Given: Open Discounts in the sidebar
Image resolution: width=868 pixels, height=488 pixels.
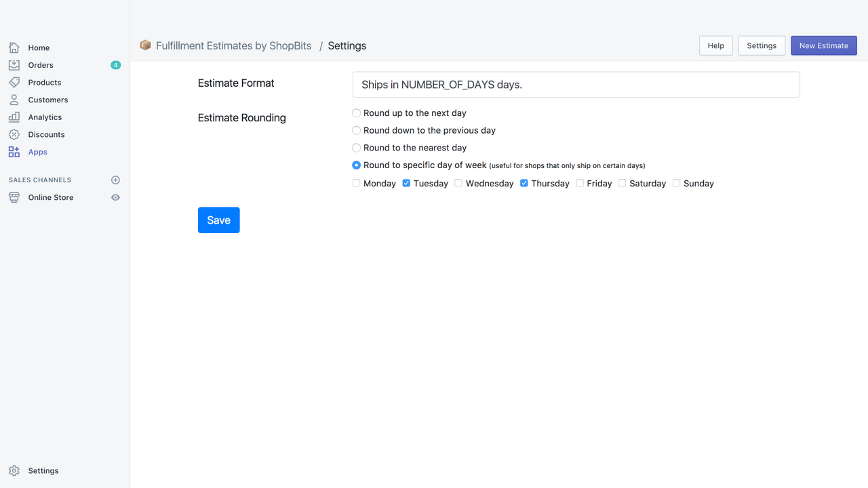Looking at the screenshot, I should coord(47,135).
